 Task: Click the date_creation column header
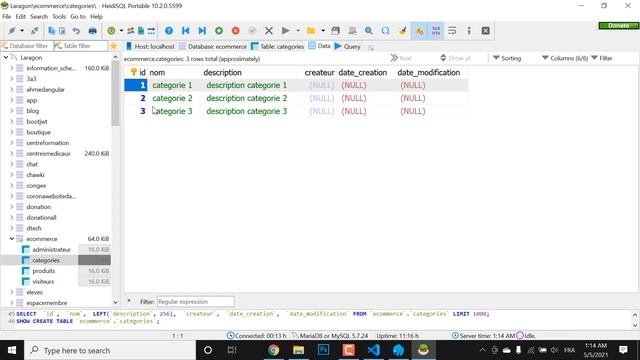coord(362,73)
